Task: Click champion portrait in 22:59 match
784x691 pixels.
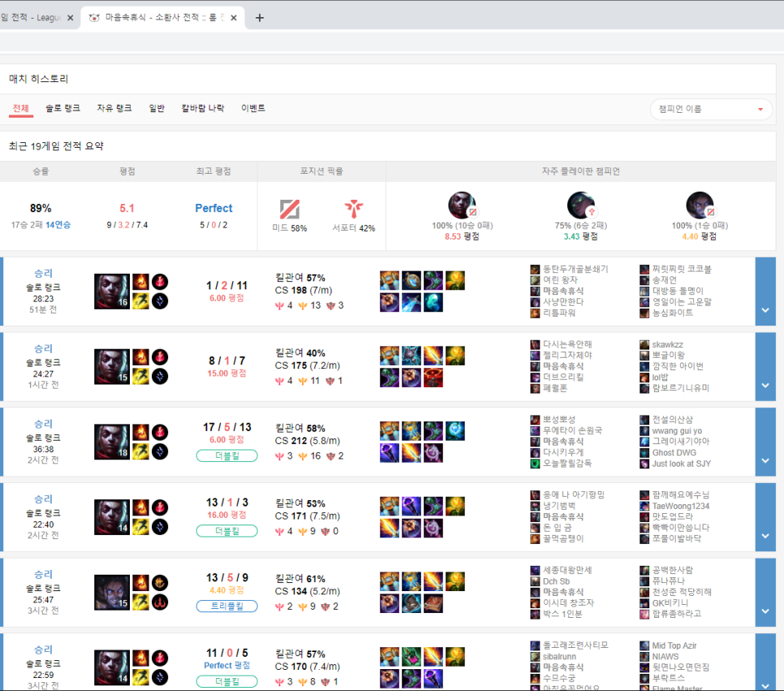Action: click(112, 667)
